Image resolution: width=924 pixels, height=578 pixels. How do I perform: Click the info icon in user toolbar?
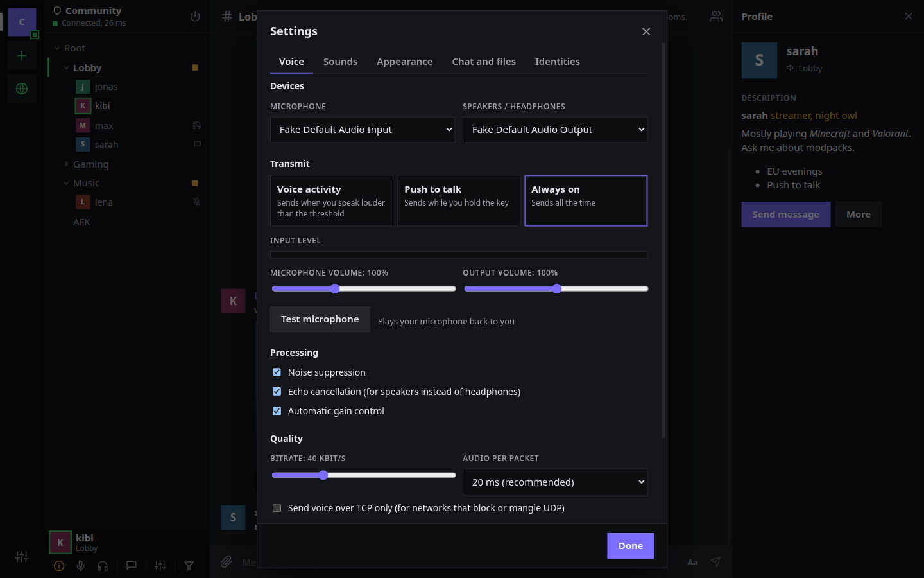tap(59, 566)
